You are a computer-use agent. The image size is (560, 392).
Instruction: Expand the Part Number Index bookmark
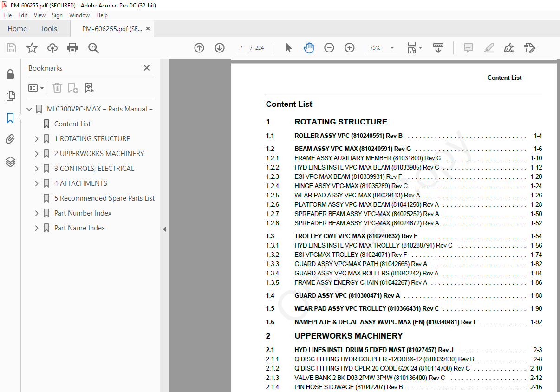click(x=37, y=213)
